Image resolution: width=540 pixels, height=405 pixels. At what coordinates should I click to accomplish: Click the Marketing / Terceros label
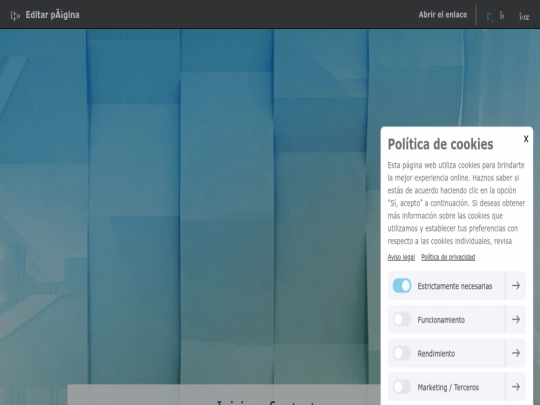[448, 387]
